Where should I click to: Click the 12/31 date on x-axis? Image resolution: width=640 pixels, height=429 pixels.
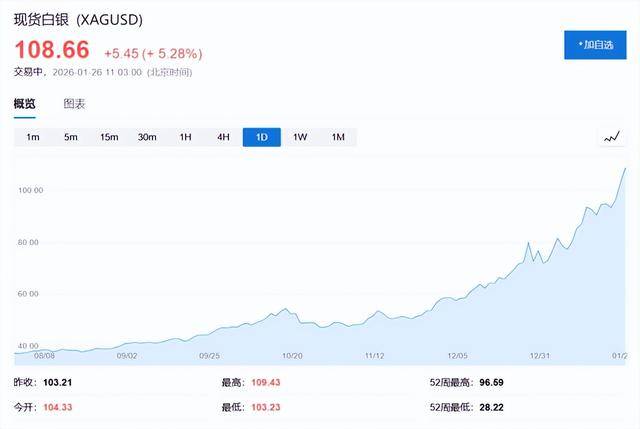pos(540,355)
